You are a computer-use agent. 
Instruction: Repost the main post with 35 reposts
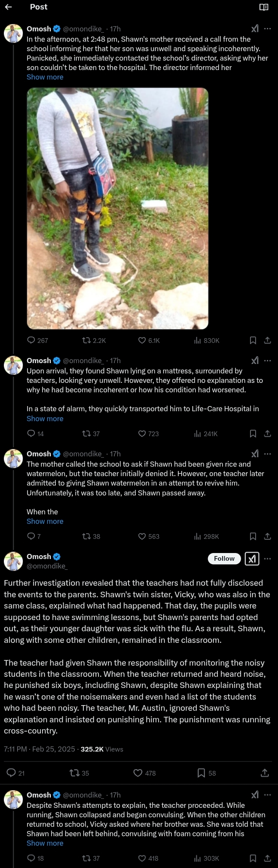(74, 773)
